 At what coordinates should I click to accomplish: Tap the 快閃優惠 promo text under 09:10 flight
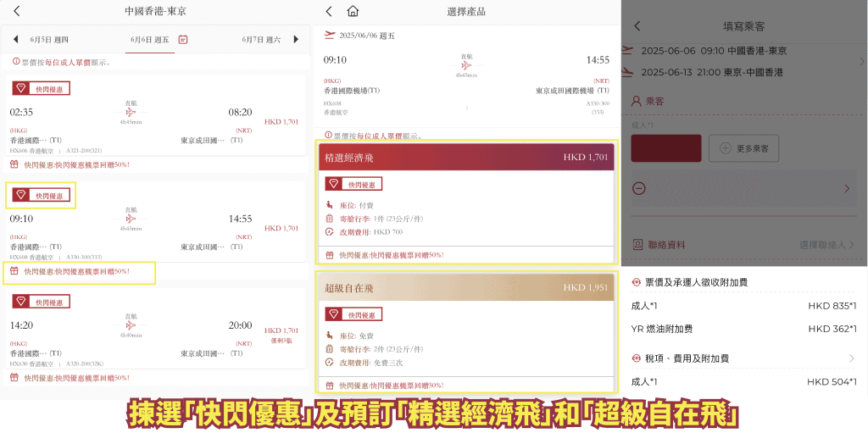78,272
